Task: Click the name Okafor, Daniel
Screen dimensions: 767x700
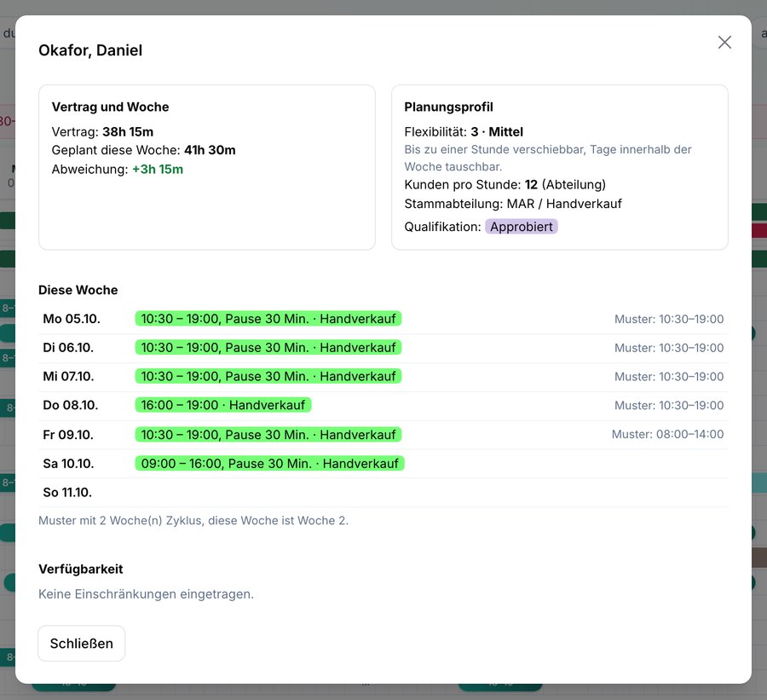Action: 90,50
